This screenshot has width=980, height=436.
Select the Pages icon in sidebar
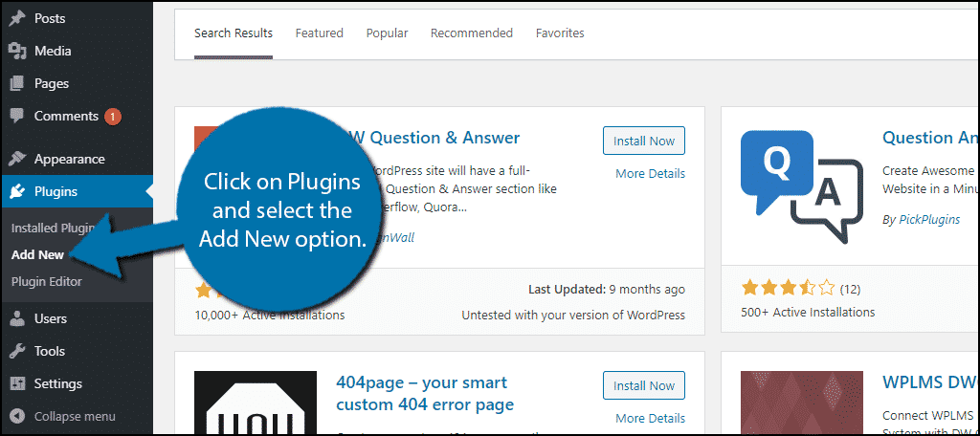tap(17, 84)
